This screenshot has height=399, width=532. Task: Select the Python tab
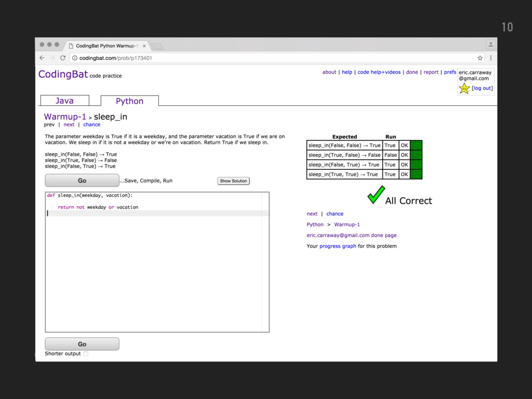coord(129,101)
